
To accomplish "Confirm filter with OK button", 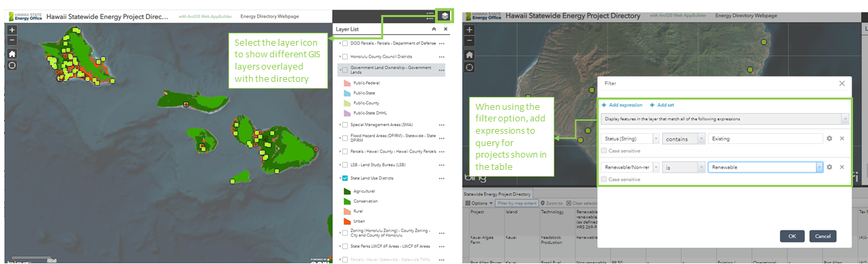I will (x=792, y=236).
